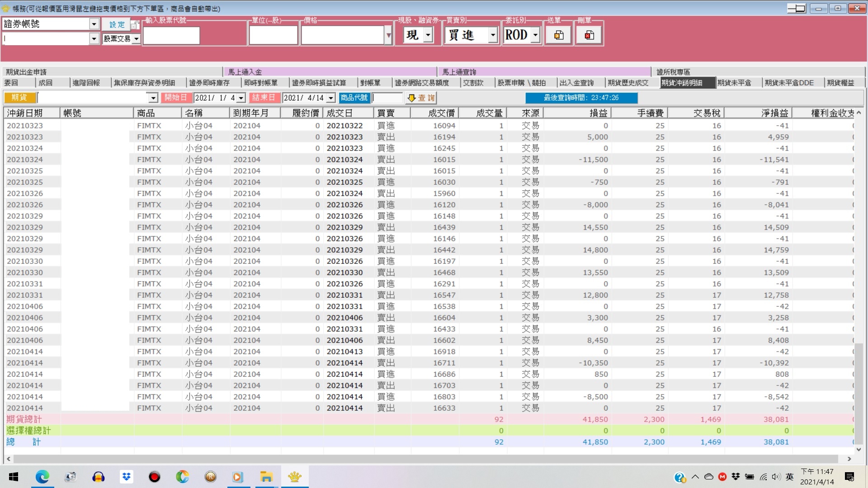Image resolution: width=868 pixels, height=488 pixels.
Task: Click the table's scroll down arrow
Action: pos(859,450)
